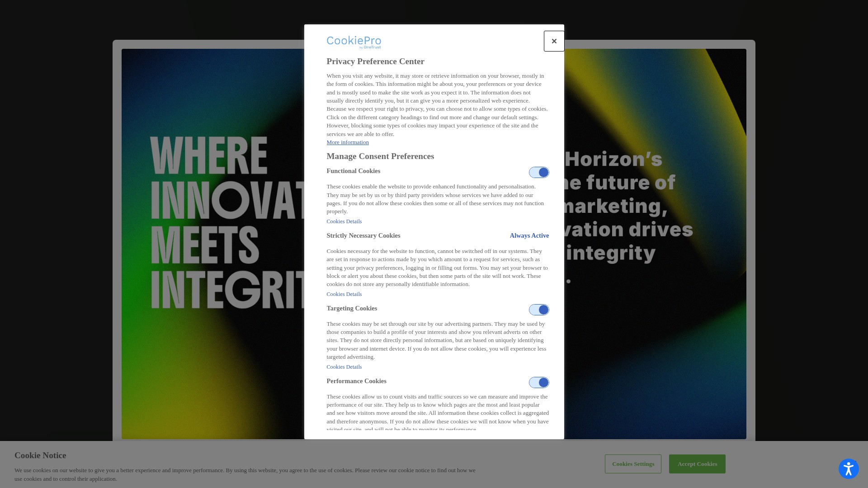
Task: Open Cookies Details under Targeting Cookies
Action: (x=344, y=367)
